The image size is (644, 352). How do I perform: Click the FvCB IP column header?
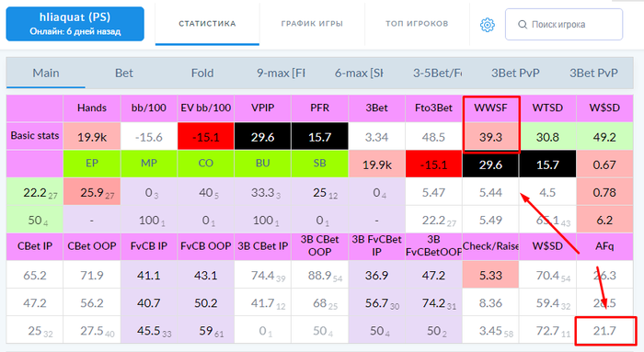coord(149,246)
